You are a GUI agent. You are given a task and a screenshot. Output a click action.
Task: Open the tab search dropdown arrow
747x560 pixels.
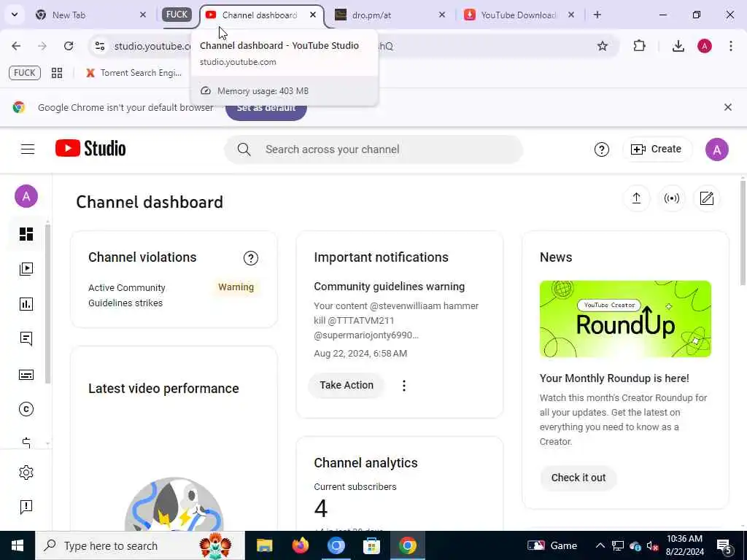pos(15,15)
